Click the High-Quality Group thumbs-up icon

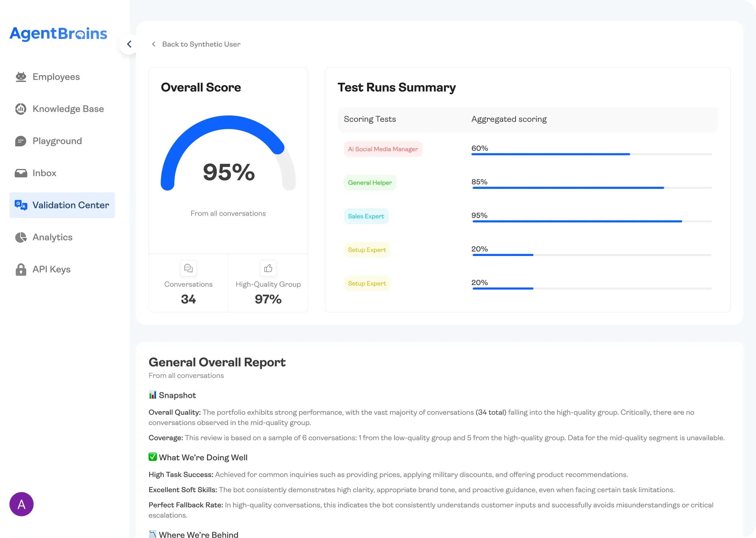[268, 268]
